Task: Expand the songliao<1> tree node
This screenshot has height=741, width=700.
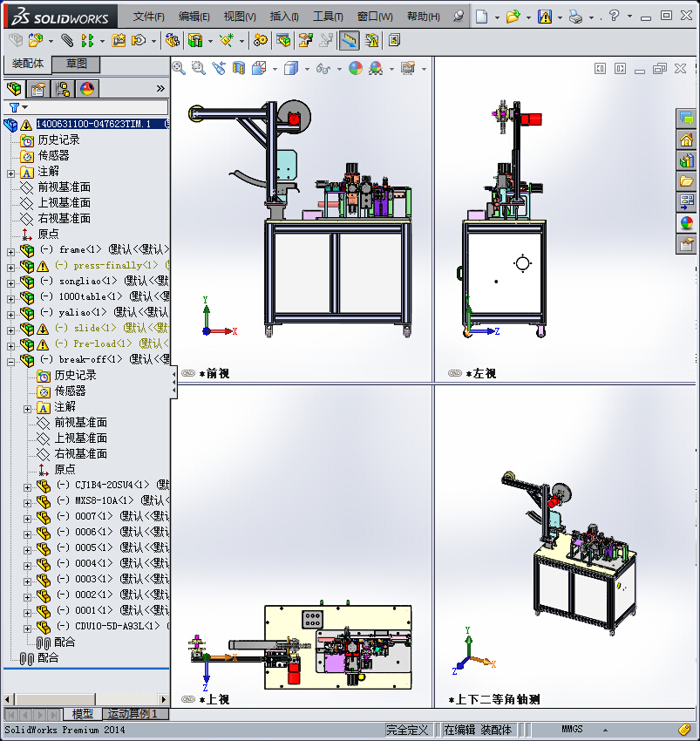Action: 10,283
